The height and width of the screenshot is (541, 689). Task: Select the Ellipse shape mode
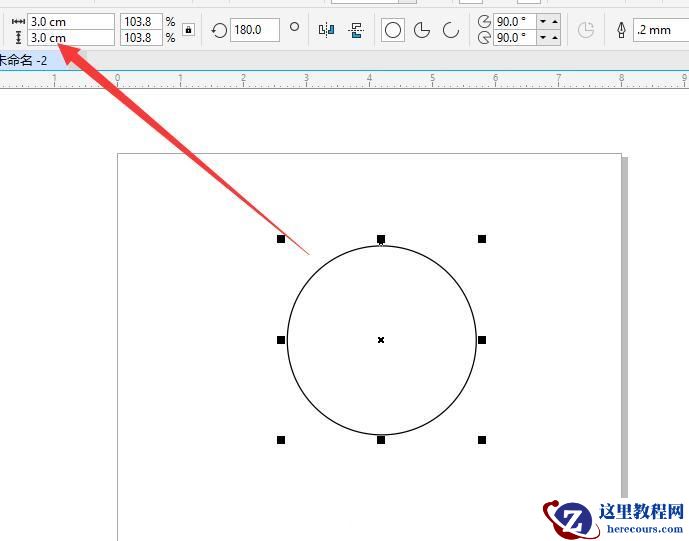(x=393, y=30)
